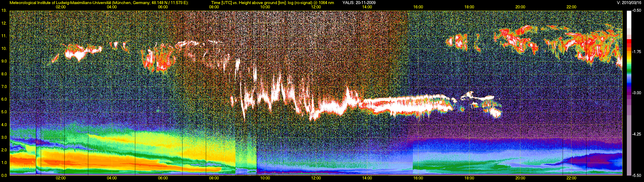Click the -4.25 color scale value
The height and width of the screenshot is (182, 644).
[636, 134]
